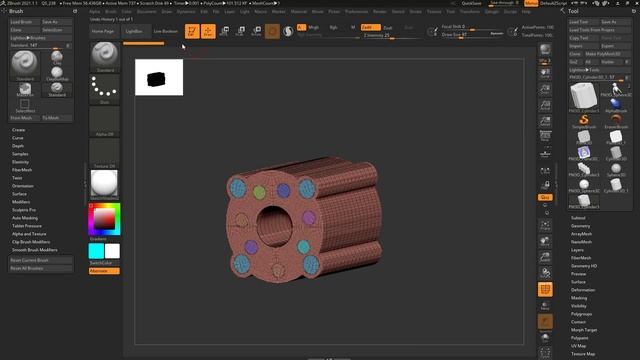Activate the Draw mode button

point(208,31)
